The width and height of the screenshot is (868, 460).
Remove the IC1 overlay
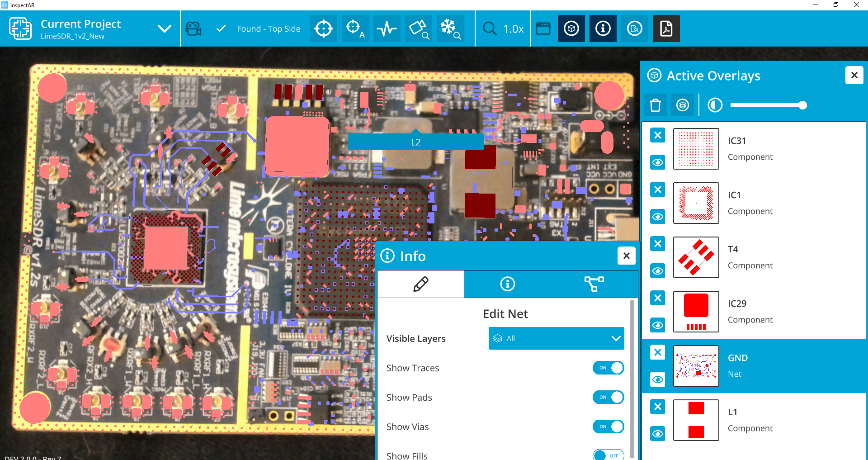(x=658, y=190)
